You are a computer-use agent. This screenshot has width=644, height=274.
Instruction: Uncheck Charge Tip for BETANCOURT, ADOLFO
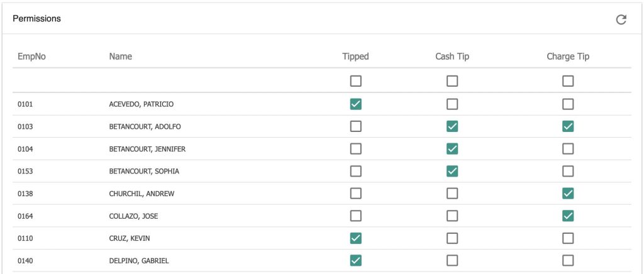[x=568, y=127]
